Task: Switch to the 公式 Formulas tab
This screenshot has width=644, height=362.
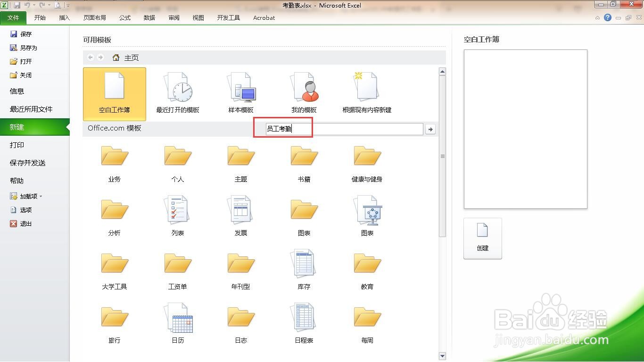Action: (x=125, y=18)
